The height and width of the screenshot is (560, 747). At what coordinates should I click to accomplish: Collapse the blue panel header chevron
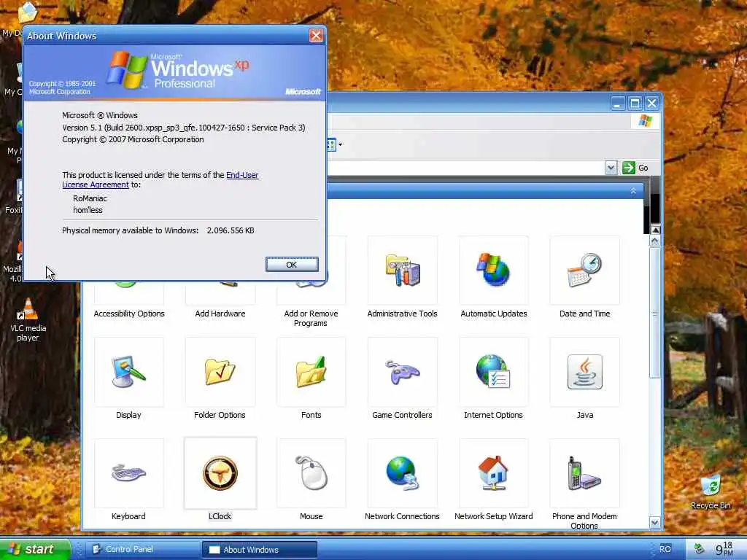[633, 191]
